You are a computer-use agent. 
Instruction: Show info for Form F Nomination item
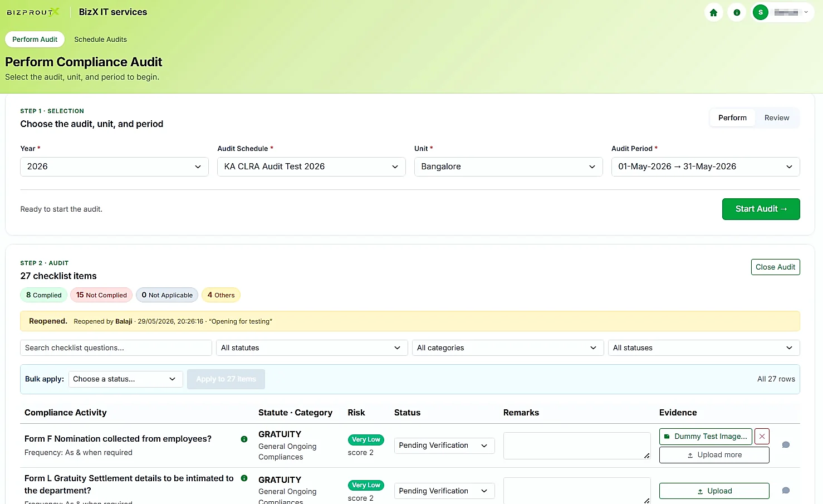coord(244,439)
